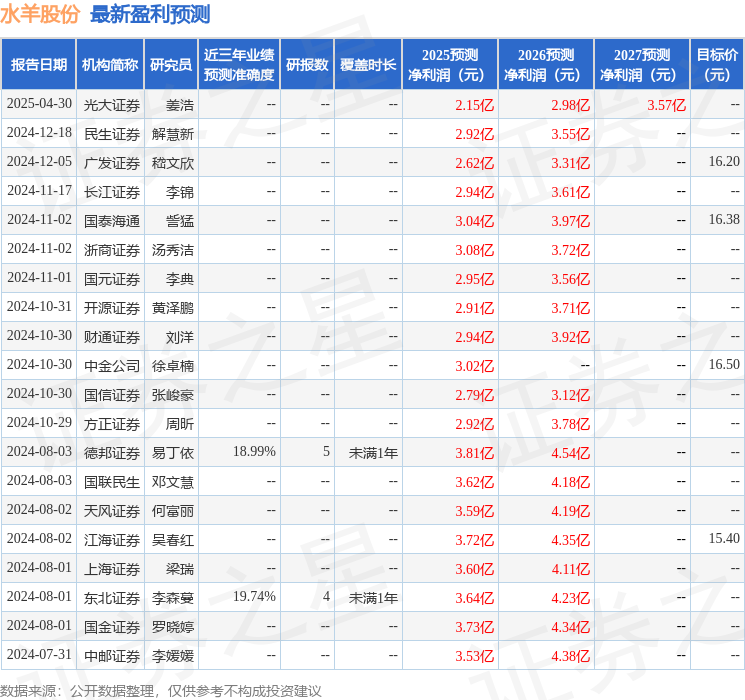This screenshot has height=700, width=745.
Task: Click the 最新盈利预测 heading text
Action: tap(150, 14)
